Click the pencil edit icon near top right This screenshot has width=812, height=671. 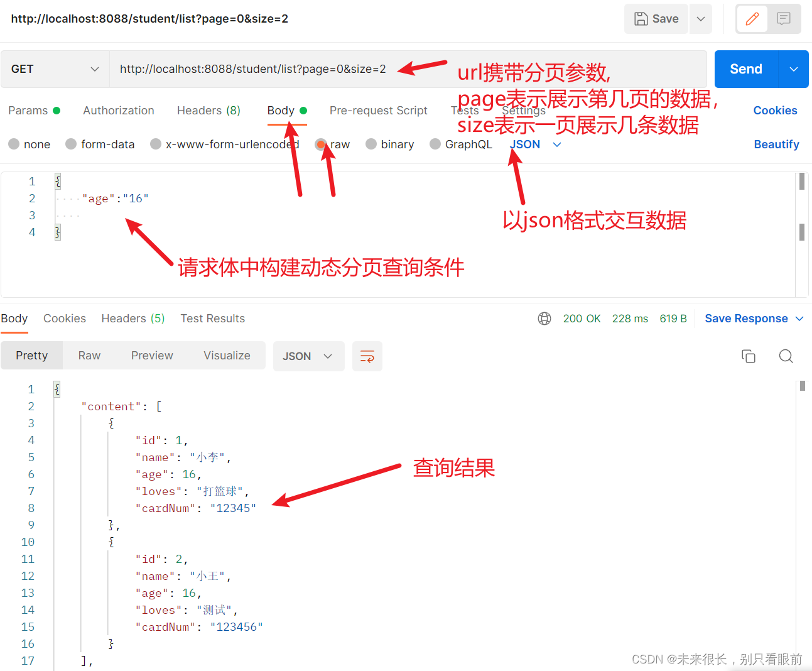tap(752, 19)
